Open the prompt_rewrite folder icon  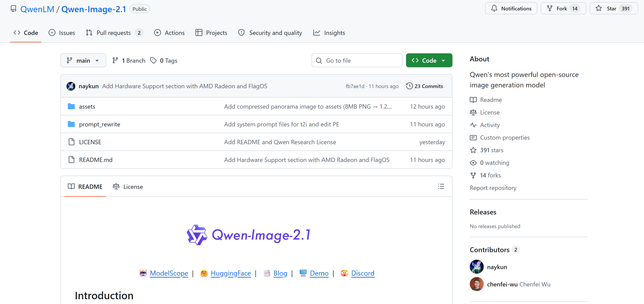[71, 124]
